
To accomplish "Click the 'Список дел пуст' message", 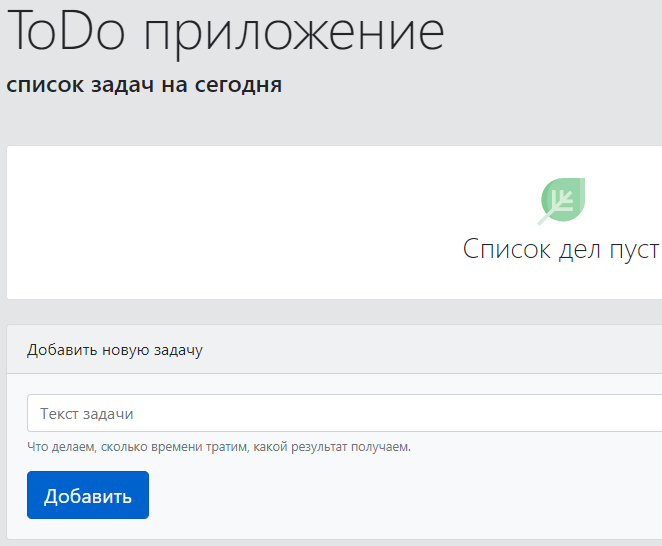I will click(x=562, y=249).
